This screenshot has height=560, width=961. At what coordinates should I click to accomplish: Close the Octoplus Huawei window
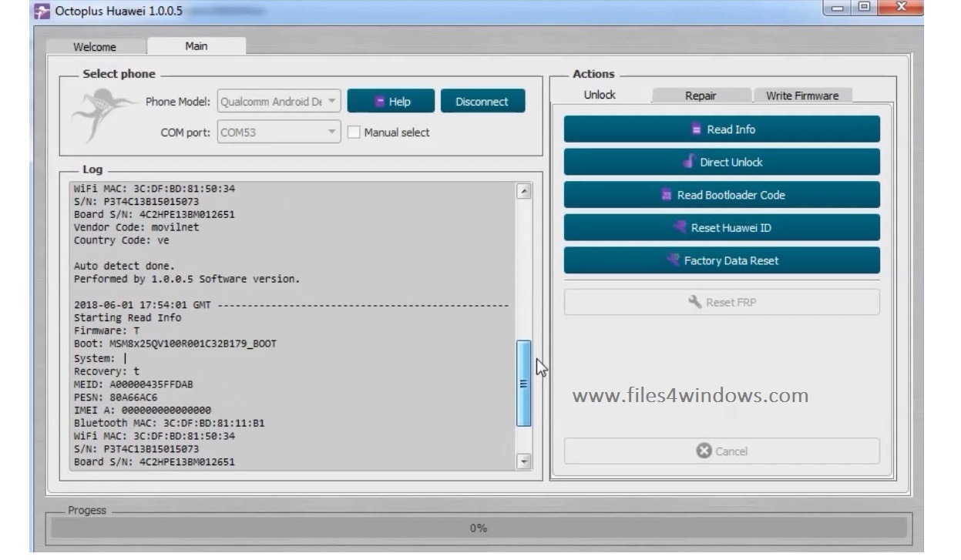[x=899, y=8]
